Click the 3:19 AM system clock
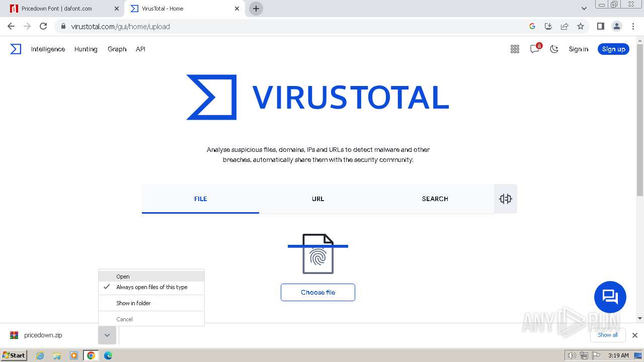This screenshot has width=644, height=362. click(x=618, y=355)
